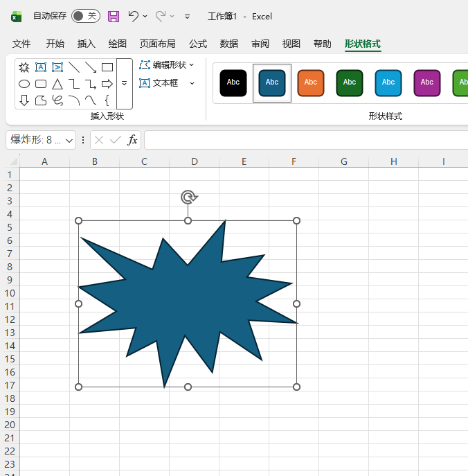Switch to the 插入 tab
The image size is (468, 476).
(86, 44)
